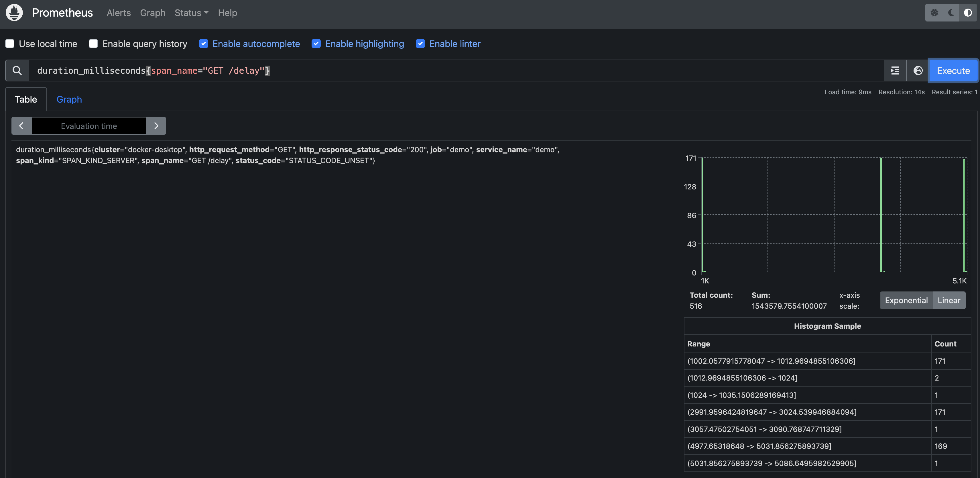Step evaluation time backward
The width and height of the screenshot is (980, 478).
21,126
